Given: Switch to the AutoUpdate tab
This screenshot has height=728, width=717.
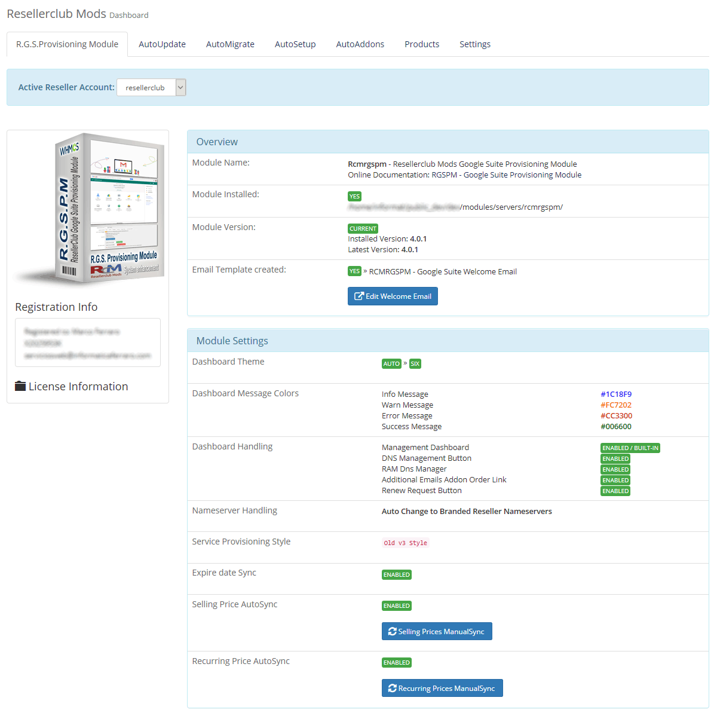Looking at the screenshot, I should pyautogui.click(x=162, y=44).
